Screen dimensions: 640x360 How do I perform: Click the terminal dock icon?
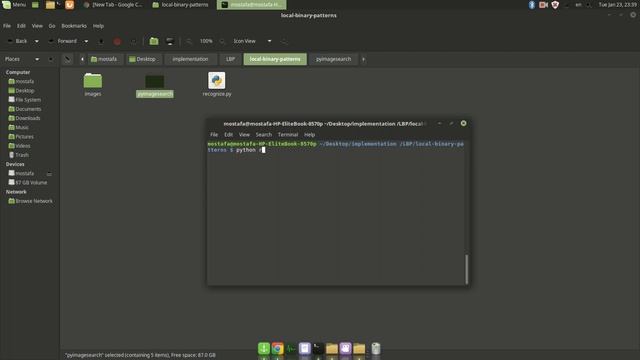[x=318, y=348]
